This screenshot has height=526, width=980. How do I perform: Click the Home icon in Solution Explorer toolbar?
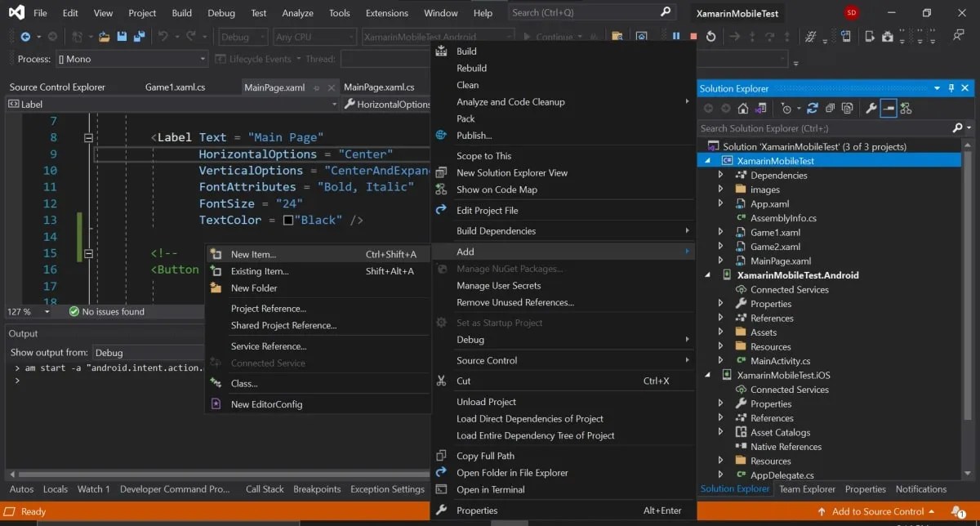pyautogui.click(x=742, y=108)
